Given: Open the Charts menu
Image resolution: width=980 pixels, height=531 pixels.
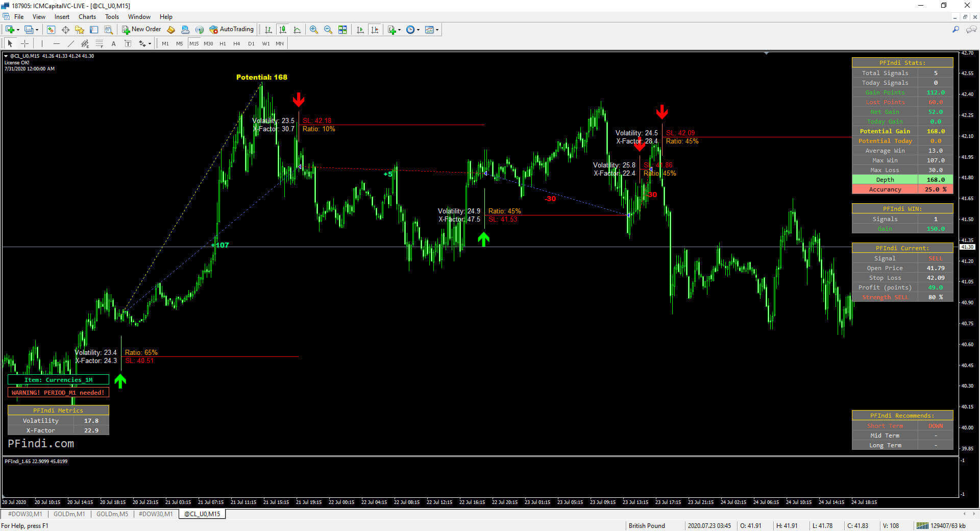Looking at the screenshot, I should point(87,17).
